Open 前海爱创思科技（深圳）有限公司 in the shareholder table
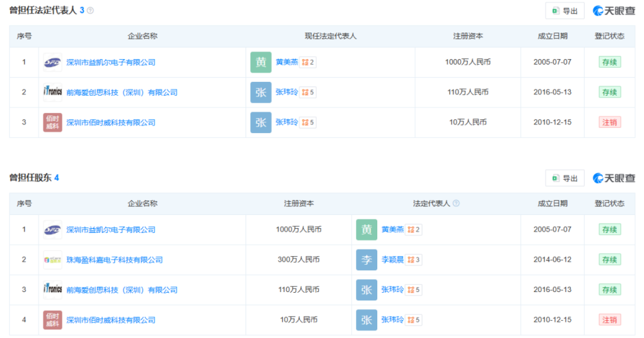This screenshot has height=338, width=644. 122,290
